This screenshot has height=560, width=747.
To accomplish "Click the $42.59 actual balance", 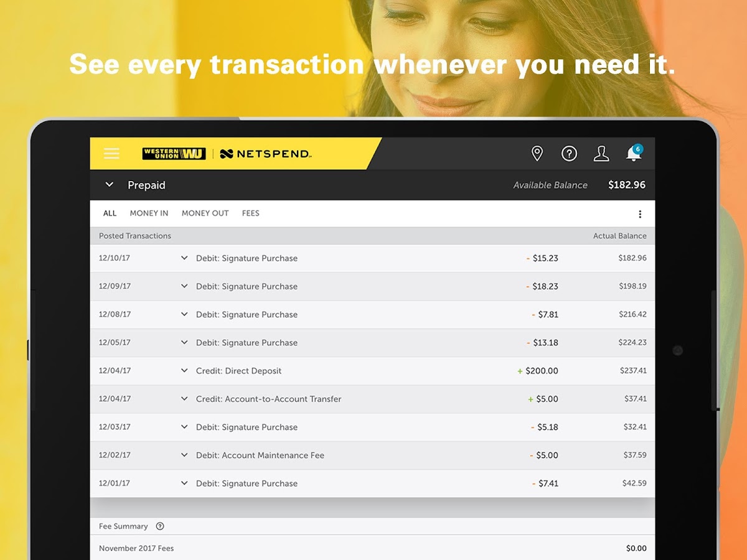I will 634,483.
